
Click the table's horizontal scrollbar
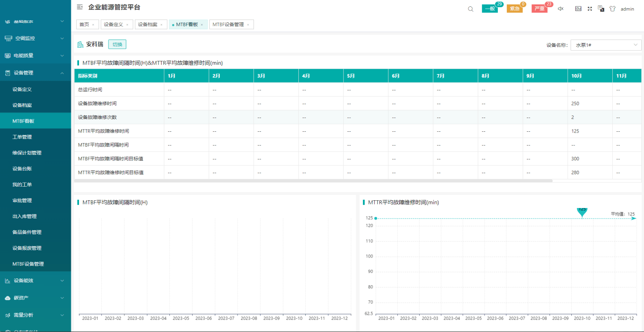313,181
